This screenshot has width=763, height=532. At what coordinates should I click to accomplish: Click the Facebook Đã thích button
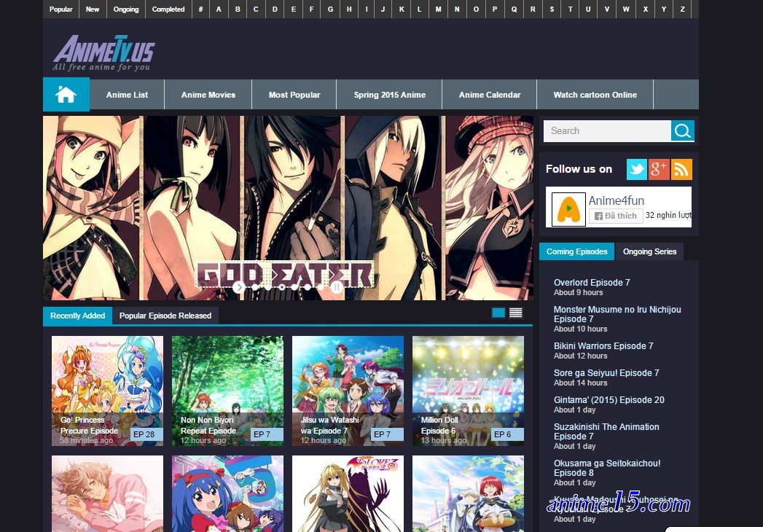(x=615, y=216)
